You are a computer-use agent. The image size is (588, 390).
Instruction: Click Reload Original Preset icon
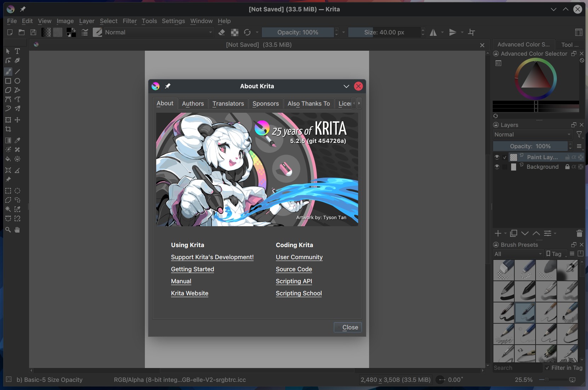247,32
